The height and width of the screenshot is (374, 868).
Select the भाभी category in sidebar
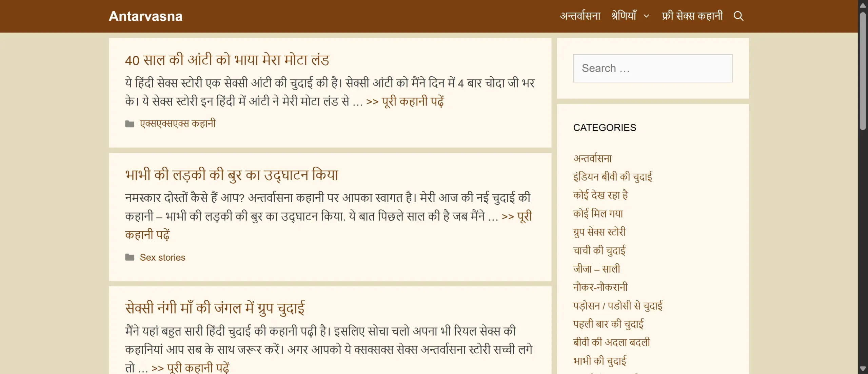point(599,361)
